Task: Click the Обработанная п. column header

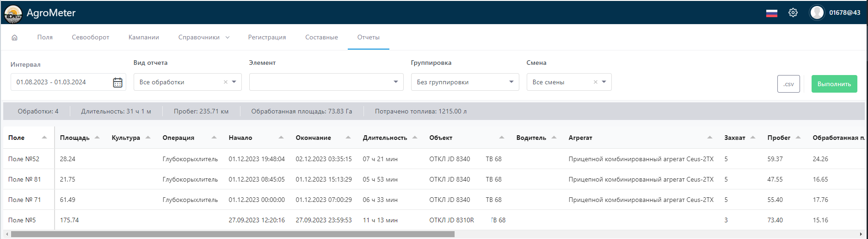Action: coord(838,138)
